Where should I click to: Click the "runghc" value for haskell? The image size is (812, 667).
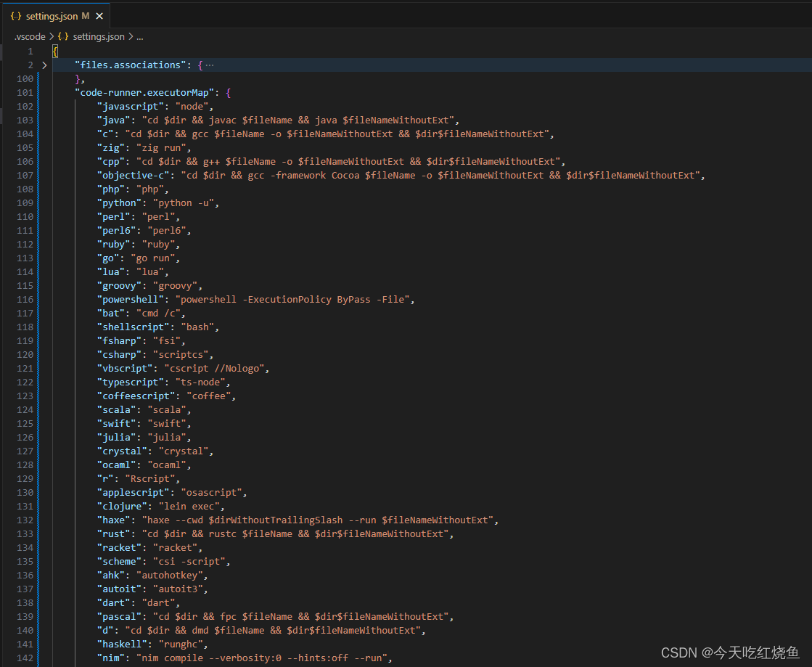(181, 644)
